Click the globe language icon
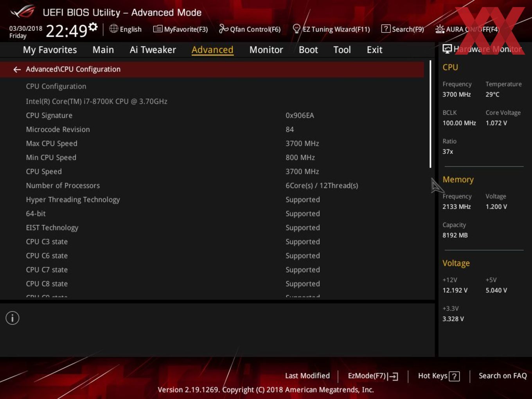Screen dimensions: 532x399 [x=113, y=29]
